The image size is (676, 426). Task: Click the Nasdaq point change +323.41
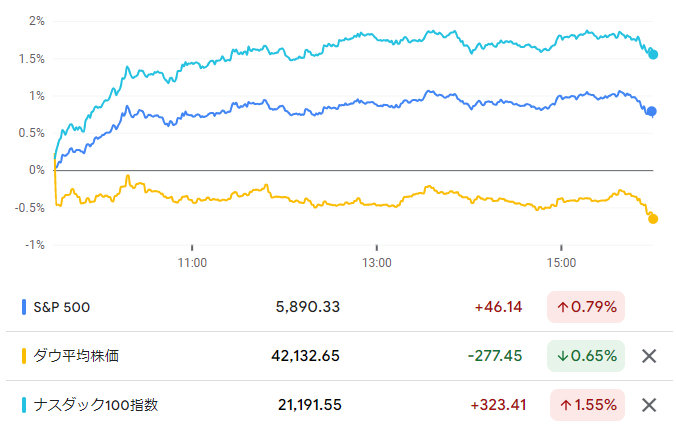tap(498, 405)
